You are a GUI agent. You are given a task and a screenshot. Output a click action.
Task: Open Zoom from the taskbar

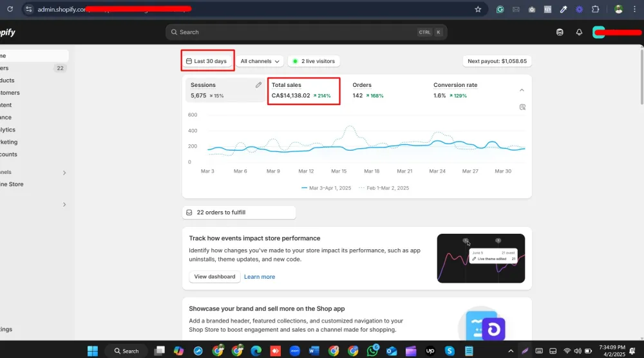(295, 351)
